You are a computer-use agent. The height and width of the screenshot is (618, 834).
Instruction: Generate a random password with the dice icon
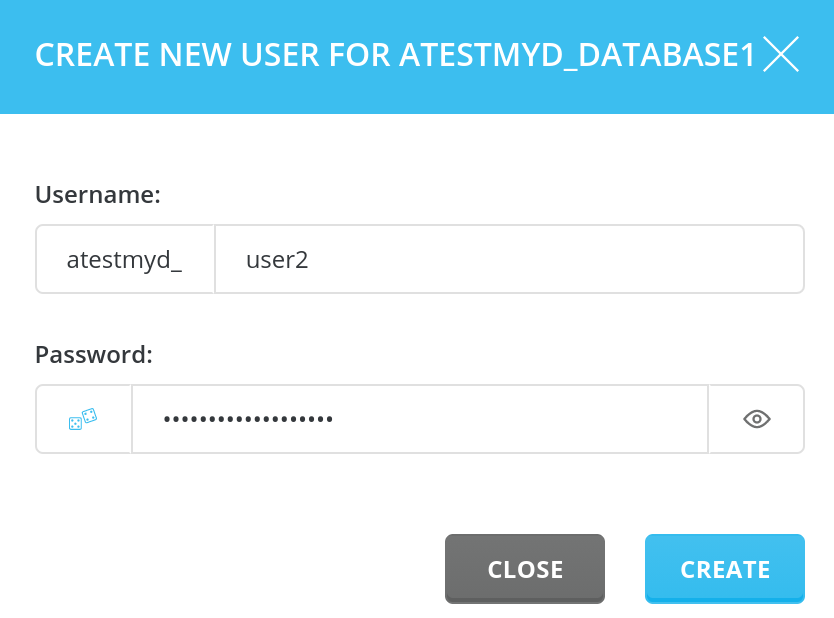tap(83, 419)
